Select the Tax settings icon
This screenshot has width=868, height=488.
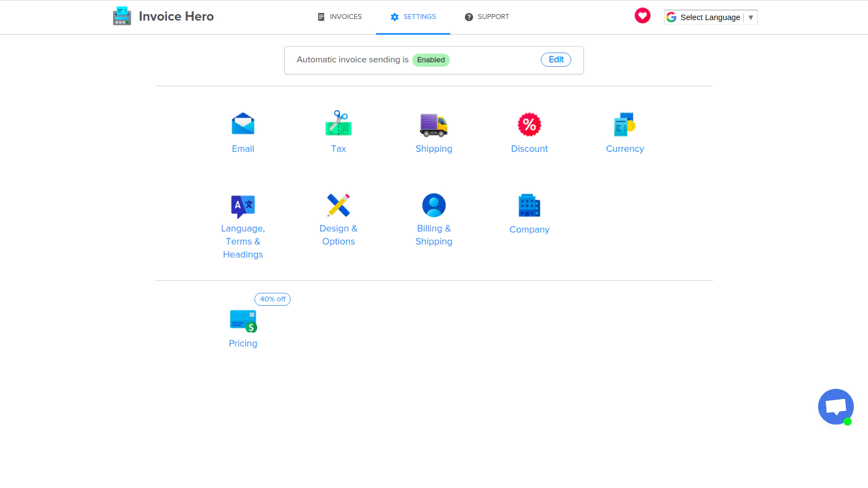pyautogui.click(x=338, y=124)
